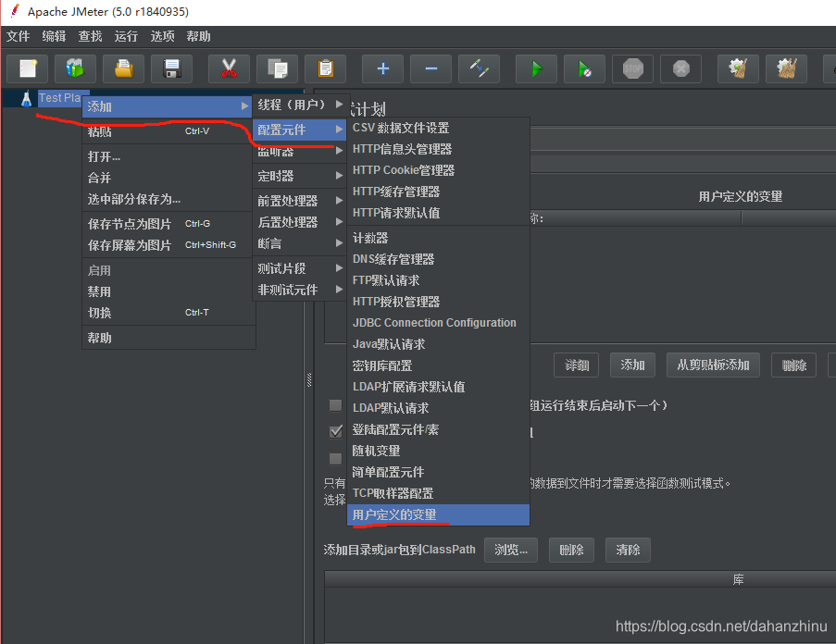Expand the 配置元件 submenu

click(300, 130)
